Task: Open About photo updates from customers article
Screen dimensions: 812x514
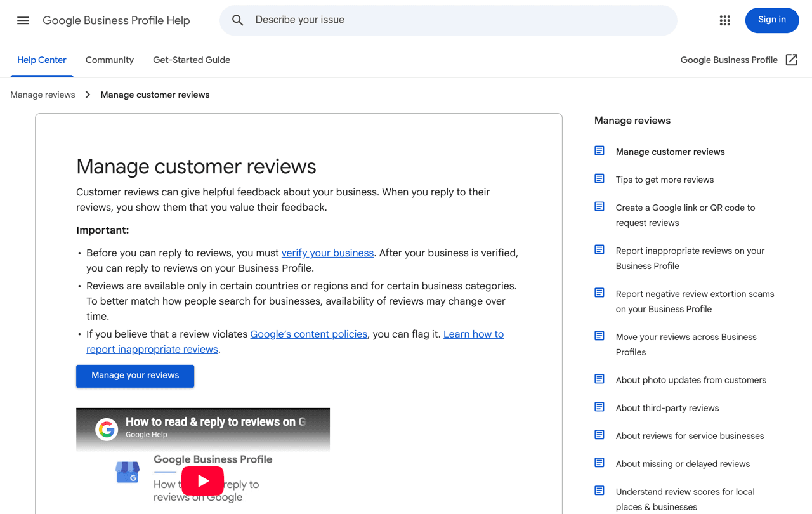Action: coord(691,380)
